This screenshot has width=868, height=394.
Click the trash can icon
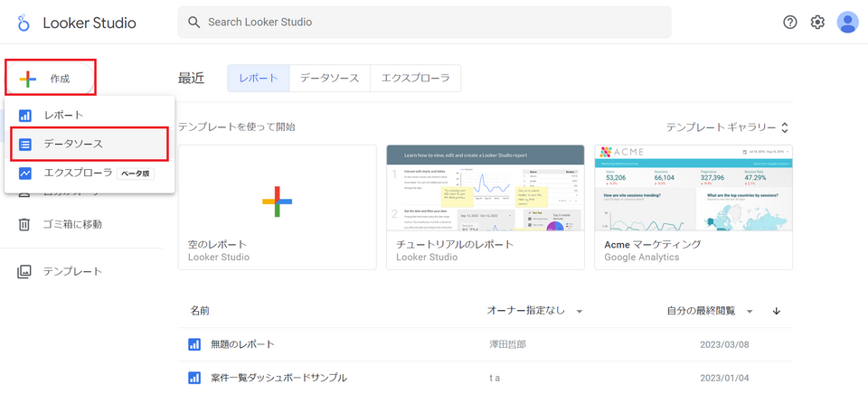24,224
